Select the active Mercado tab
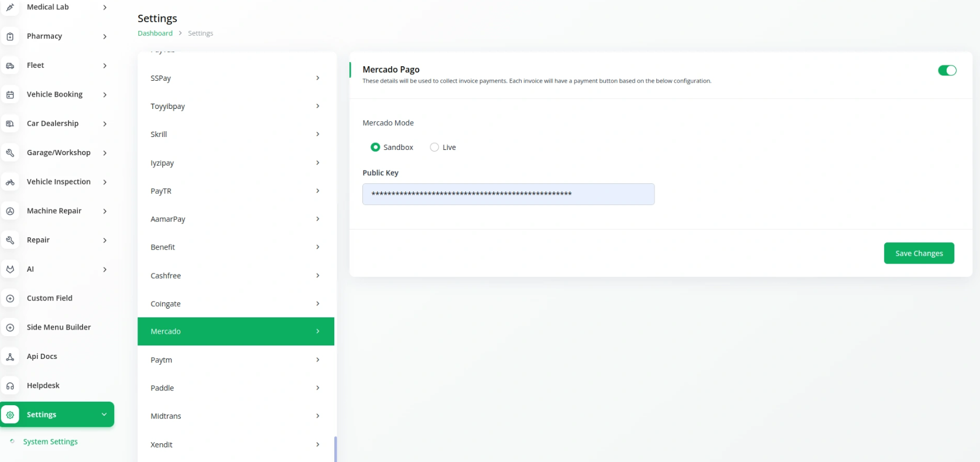Image resolution: width=980 pixels, height=462 pixels. point(236,331)
